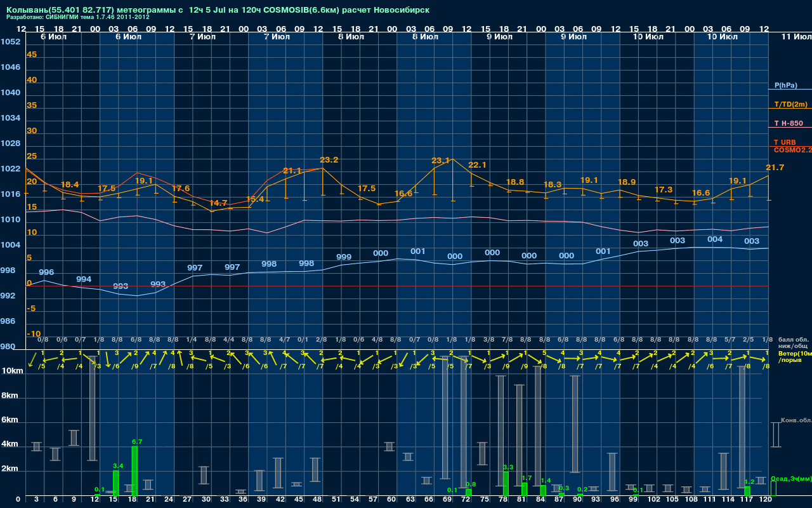Click the 45 temperature axis tick

32,55
